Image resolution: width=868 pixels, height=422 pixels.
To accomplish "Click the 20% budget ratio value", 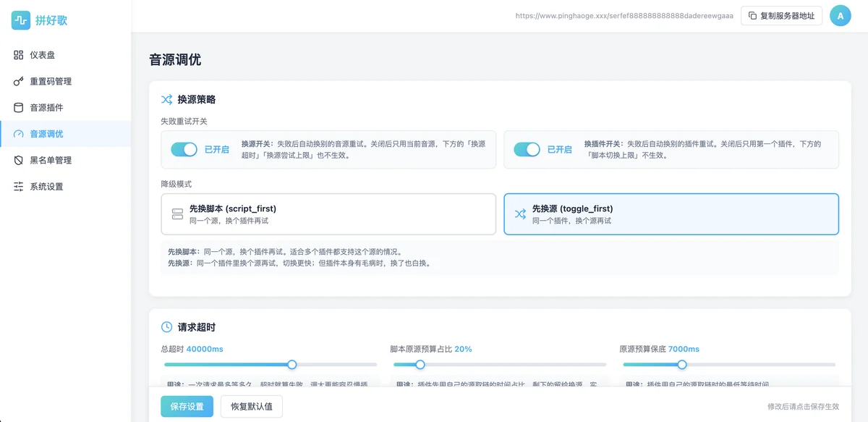I will [x=463, y=349].
